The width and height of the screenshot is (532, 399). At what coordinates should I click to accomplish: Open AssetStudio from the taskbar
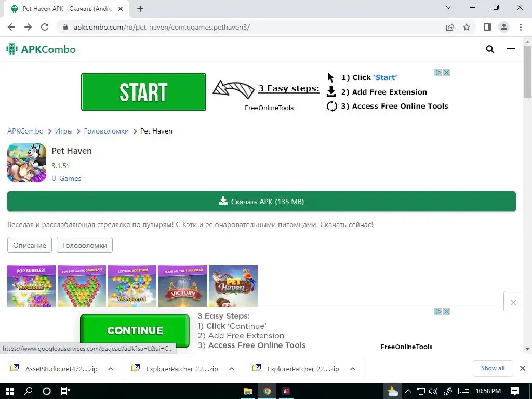(286, 391)
